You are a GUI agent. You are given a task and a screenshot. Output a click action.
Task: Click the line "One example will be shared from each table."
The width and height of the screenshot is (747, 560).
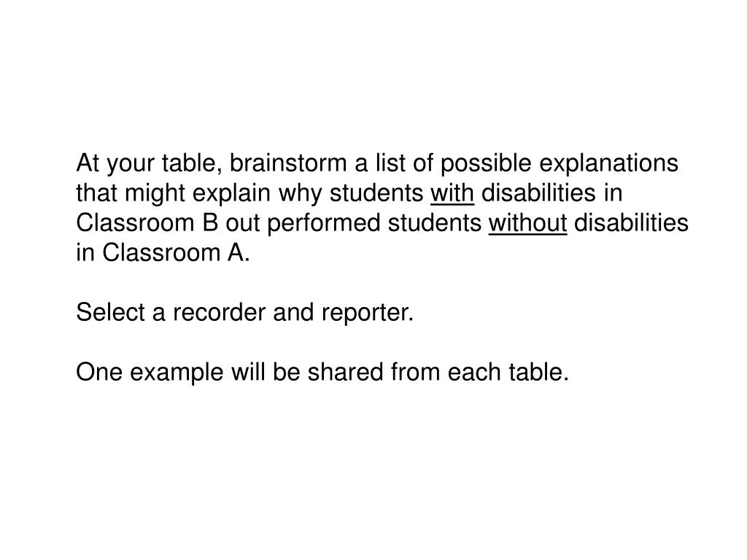(322, 372)
